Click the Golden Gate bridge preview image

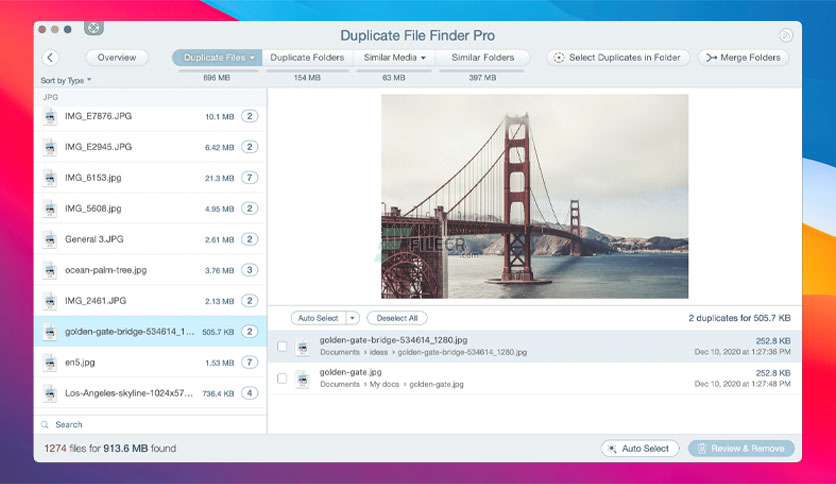tap(535, 196)
